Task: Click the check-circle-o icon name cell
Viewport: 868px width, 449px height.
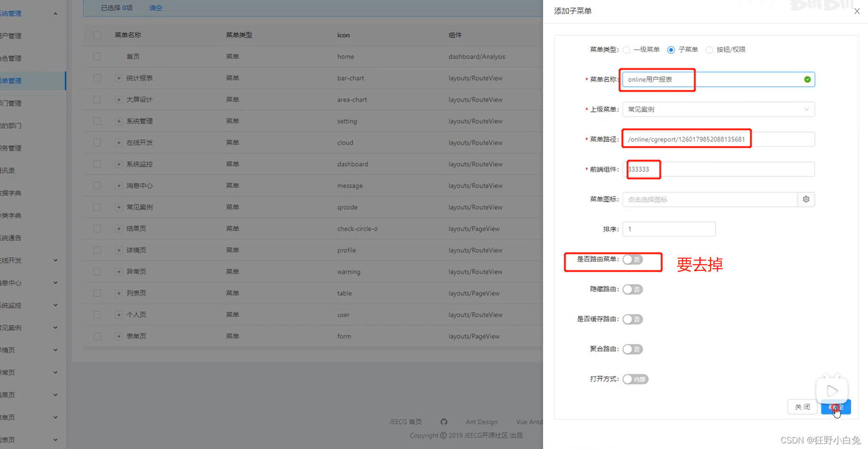Action: click(357, 229)
